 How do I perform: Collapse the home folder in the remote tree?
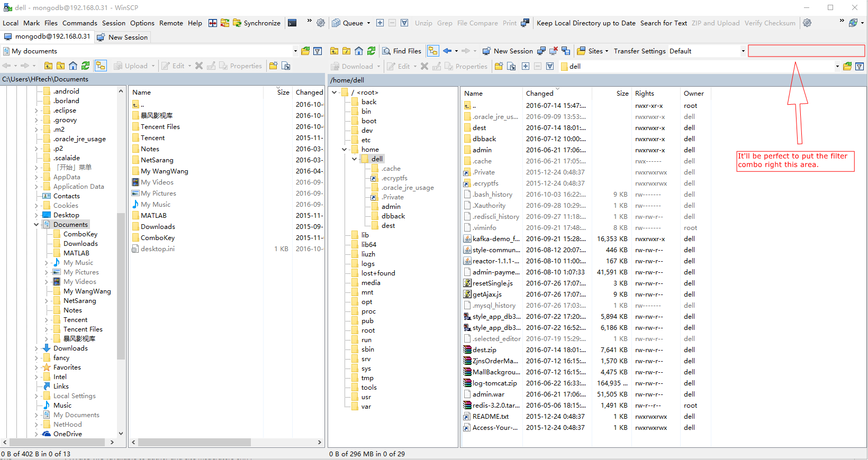[345, 150]
